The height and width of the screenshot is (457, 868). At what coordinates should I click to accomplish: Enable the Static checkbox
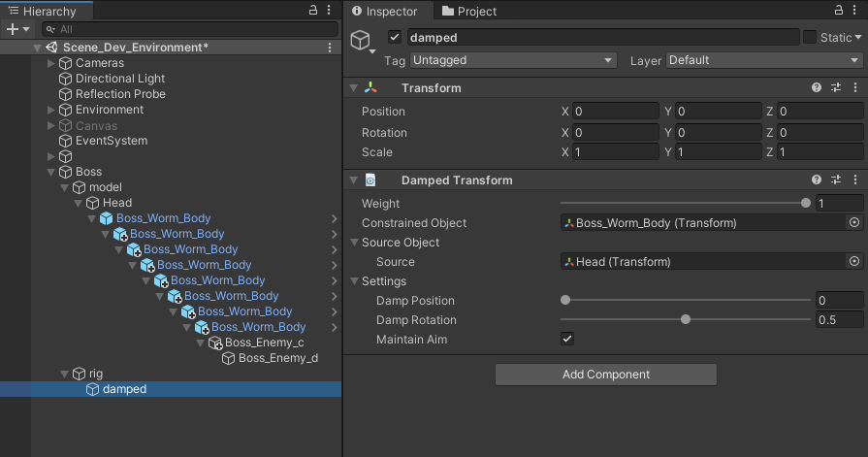click(810, 38)
